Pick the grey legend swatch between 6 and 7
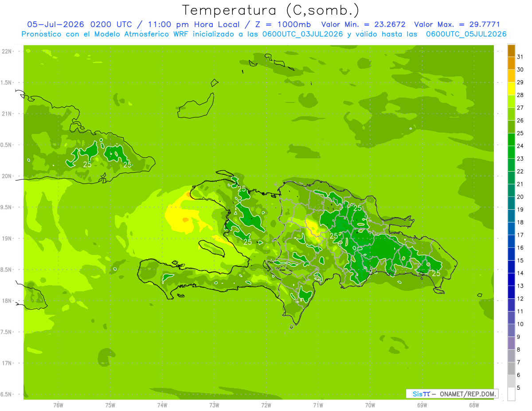The width and height of the screenshot is (532, 411). click(x=511, y=368)
